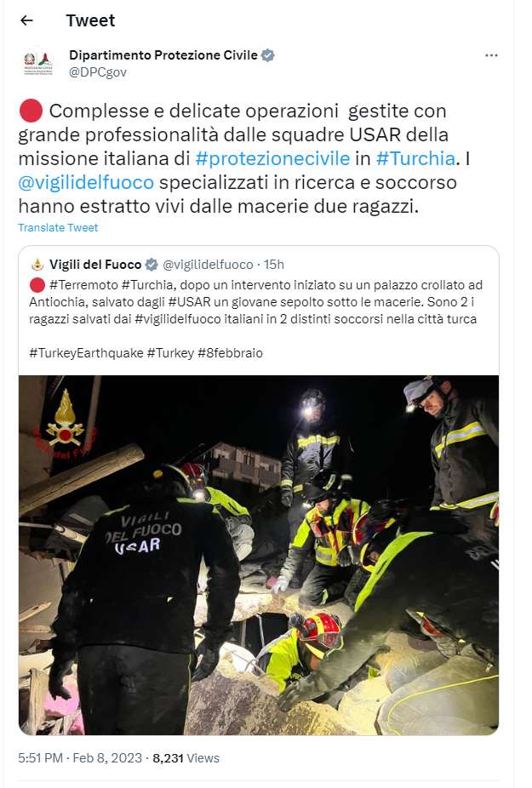
Task: Open the #protezionecivile hashtag
Action: [272, 158]
